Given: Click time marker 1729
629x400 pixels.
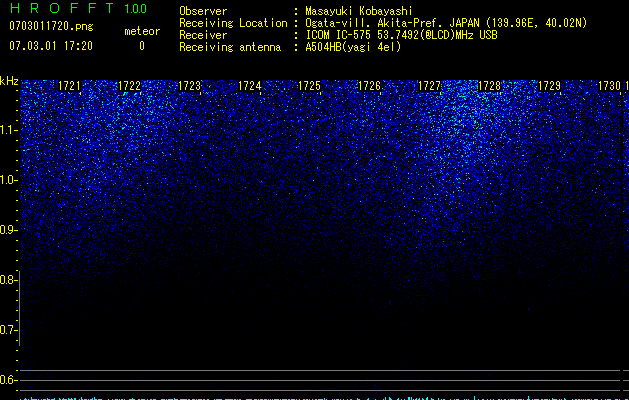Looking at the screenshot, I should point(549,86).
